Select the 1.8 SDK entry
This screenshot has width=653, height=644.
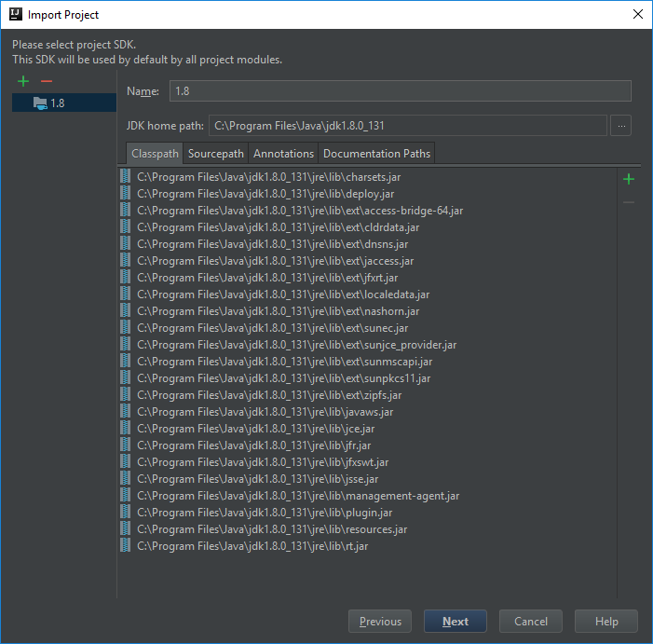(64, 103)
